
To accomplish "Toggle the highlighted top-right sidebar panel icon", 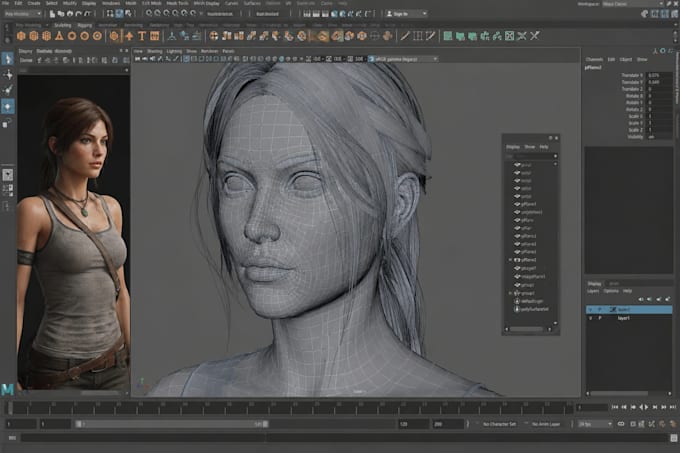I will pyautogui.click(x=665, y=14).
